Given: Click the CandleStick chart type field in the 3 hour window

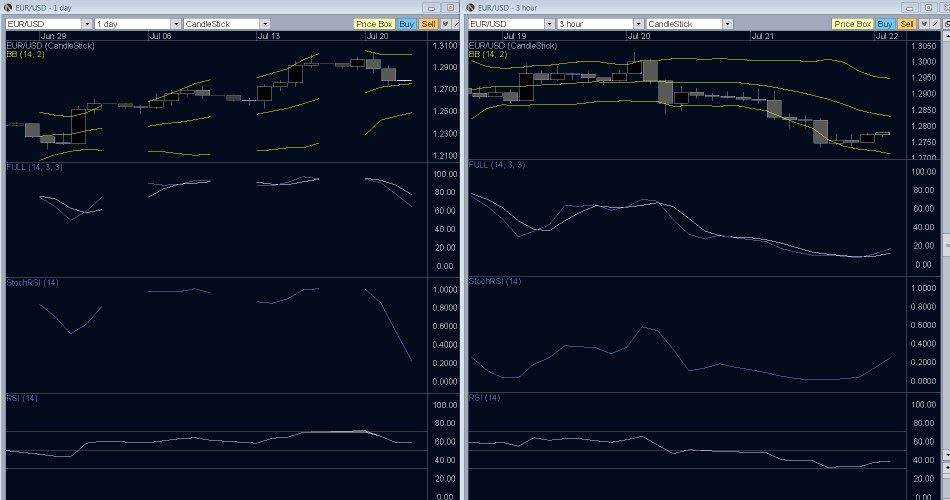Looking at the screenshot, I should pos(683,24).
